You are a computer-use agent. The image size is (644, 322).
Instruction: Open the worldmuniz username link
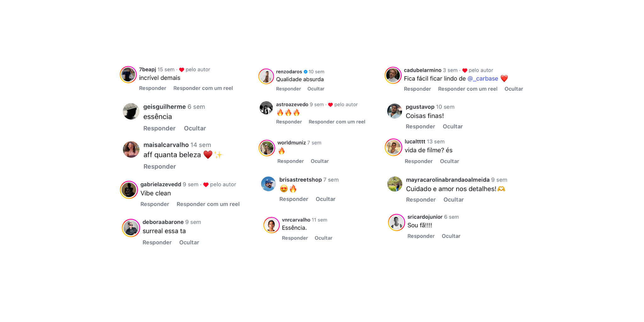coord(291,143)
